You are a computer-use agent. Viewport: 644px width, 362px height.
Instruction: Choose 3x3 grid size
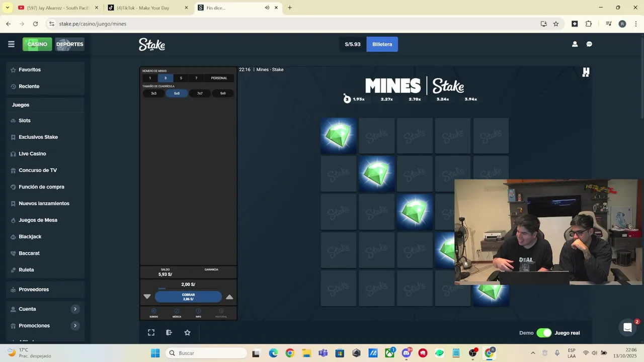[153, 93]
